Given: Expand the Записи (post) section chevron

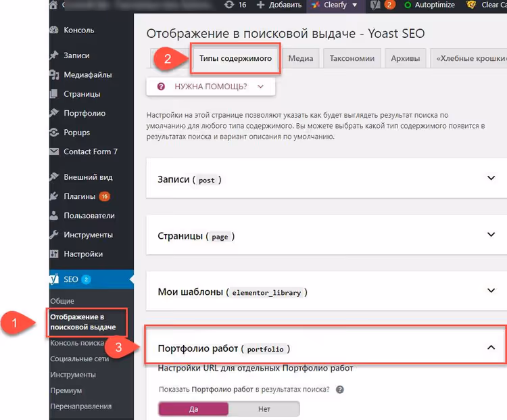Looking at the screenshot, I should [491, 178].
